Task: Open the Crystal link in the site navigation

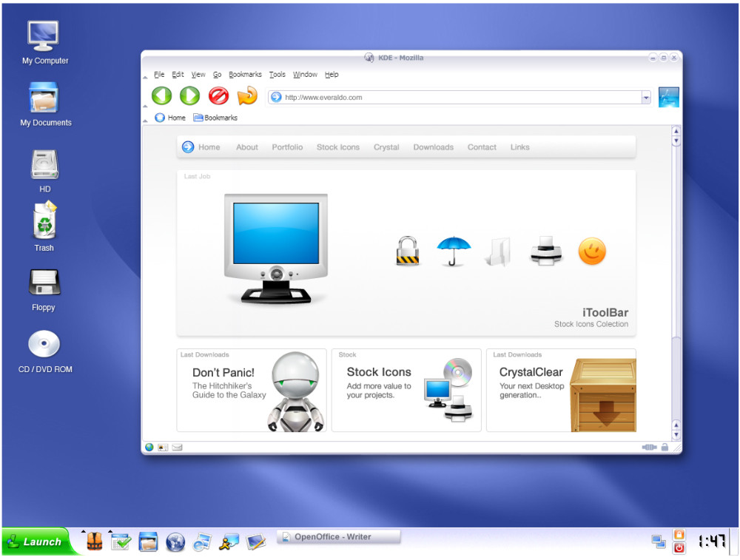Action: [x=386, y=147]
